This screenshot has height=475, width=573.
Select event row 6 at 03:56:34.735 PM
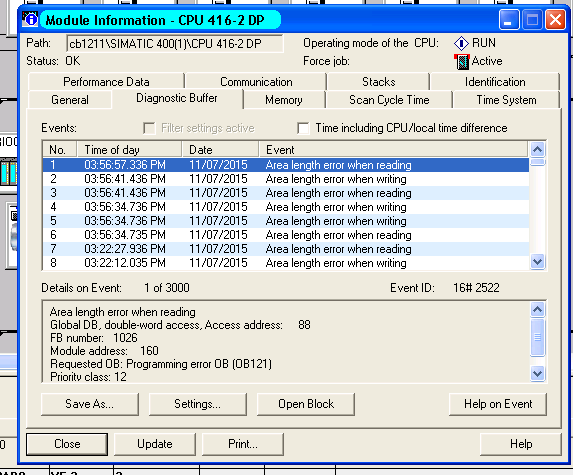click(x=286, y=235)
